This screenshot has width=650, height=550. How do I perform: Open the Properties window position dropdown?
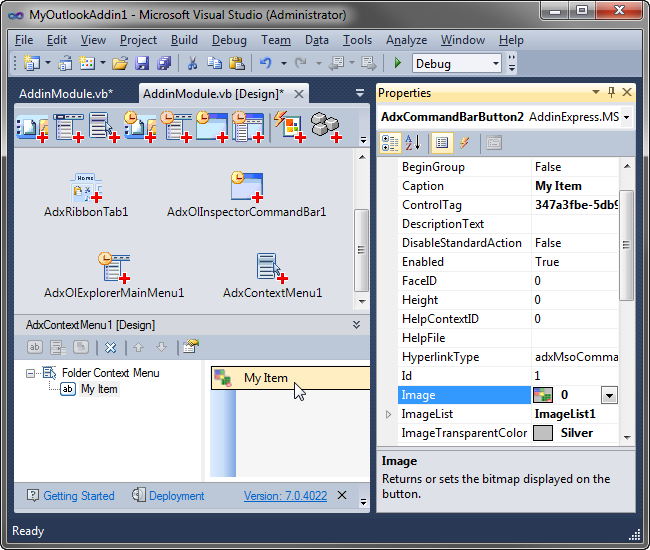click(x=596, y=92)
